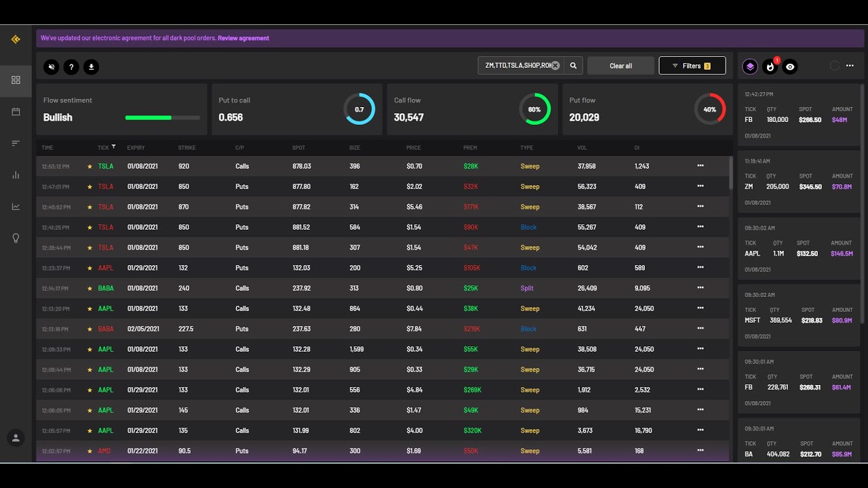The image size is (868, 488).
Task: Open the dashboard grid view in the sidebar
Action: pos(16,80)
